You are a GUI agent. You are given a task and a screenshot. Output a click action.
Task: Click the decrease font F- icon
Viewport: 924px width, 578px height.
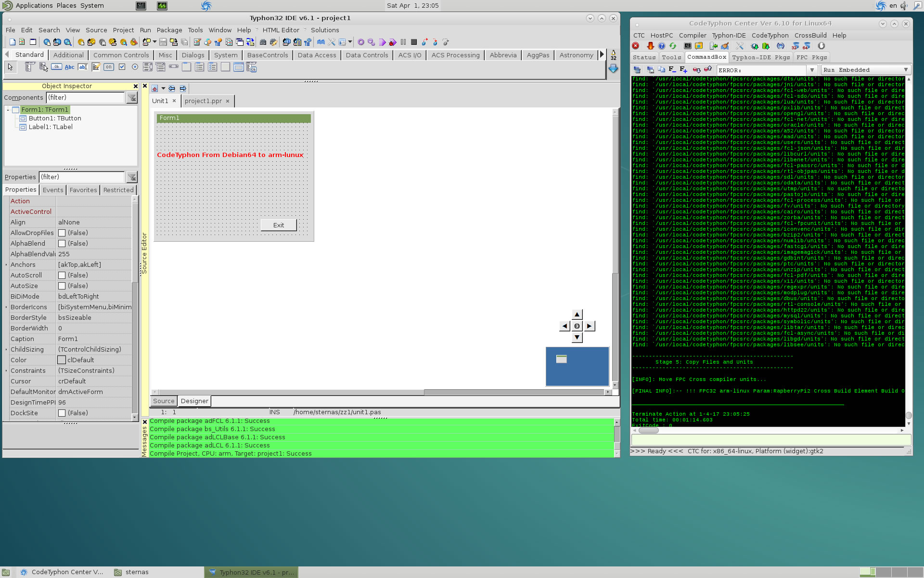[672, 70]
